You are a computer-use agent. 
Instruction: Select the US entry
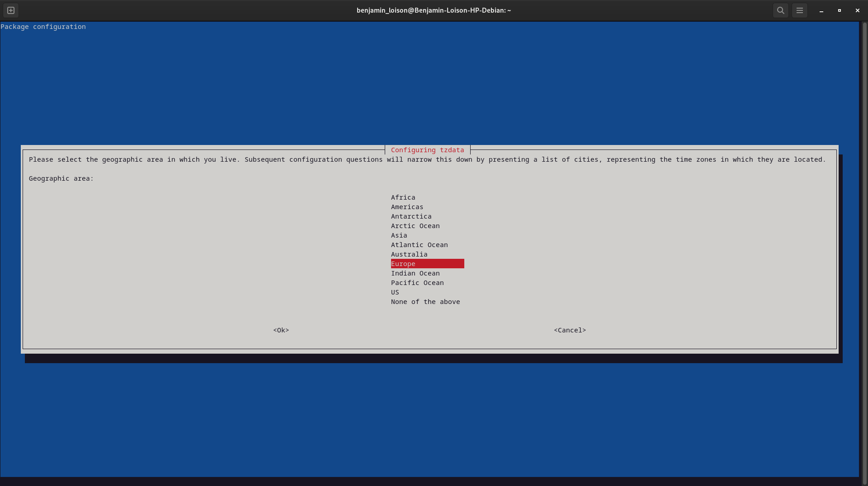click(x=395, y=292)
